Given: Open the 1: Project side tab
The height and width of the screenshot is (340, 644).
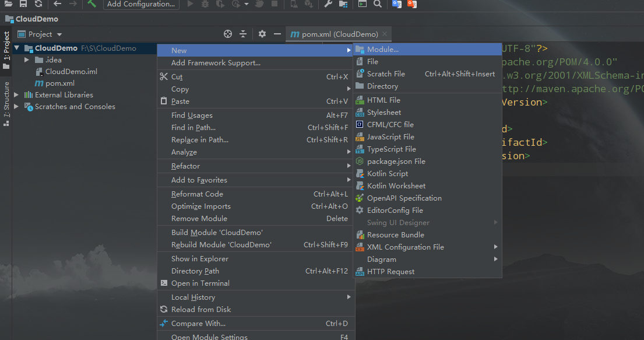Looking at the screenshot, I should coord(6,50).
